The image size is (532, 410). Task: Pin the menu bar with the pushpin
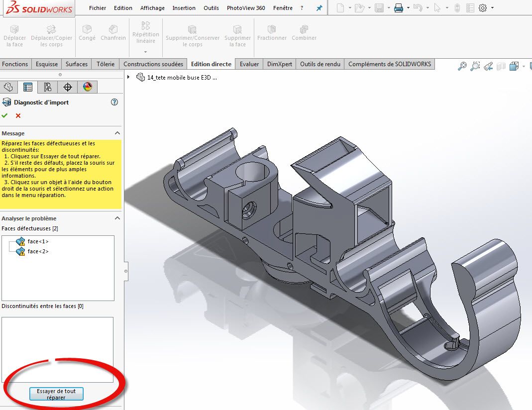pyautogui.click(x=319, y=8)
